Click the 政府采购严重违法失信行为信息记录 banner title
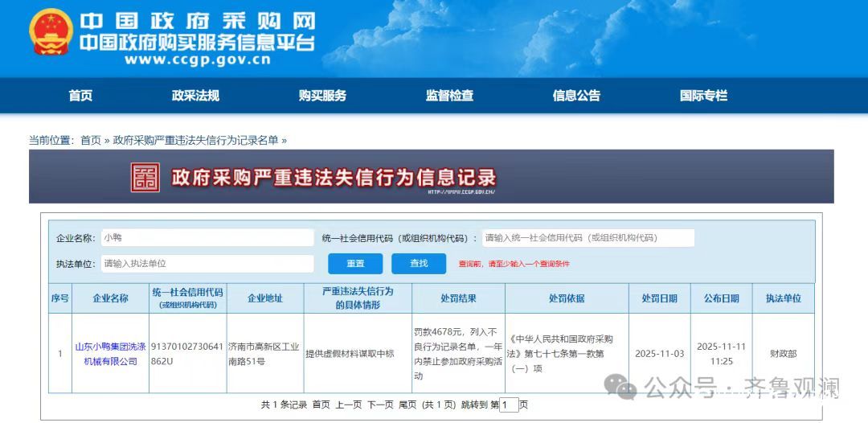 pyautogui.click(x=334, y=178)
